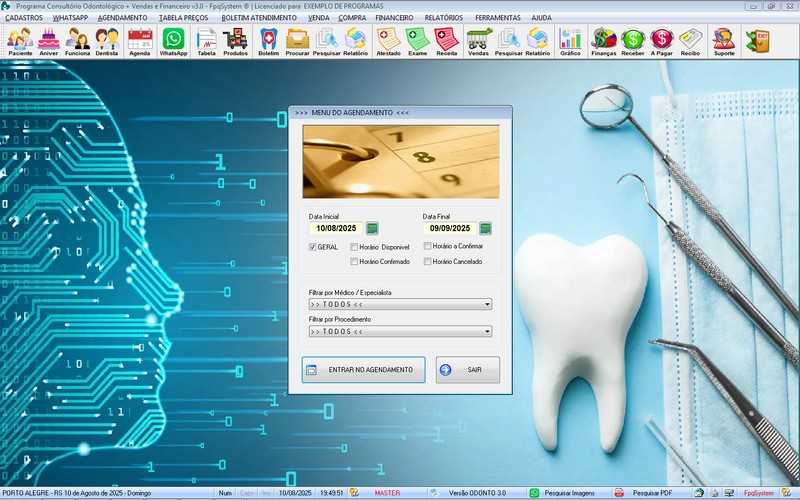
Task: Click the ENTRAR NO AGENDAMENTO button
Action: 363,370
